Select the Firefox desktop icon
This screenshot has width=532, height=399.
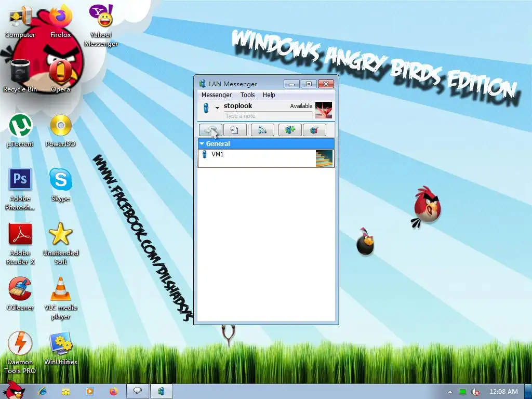(x=60, y=22)
